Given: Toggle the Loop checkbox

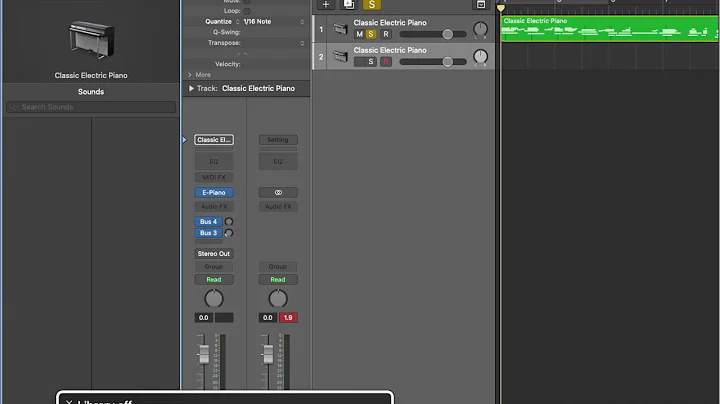Looking at the screenshot, I should pyautogui.click(x=247, y=11).
